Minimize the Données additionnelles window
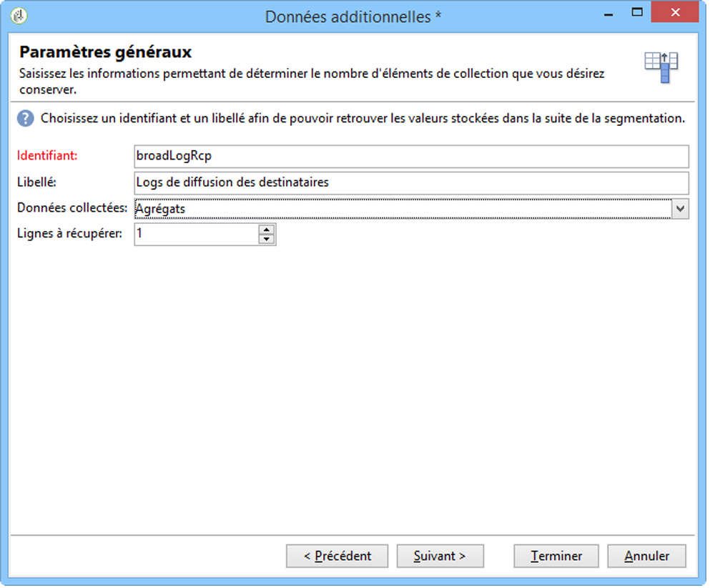 tap(608, 14)
